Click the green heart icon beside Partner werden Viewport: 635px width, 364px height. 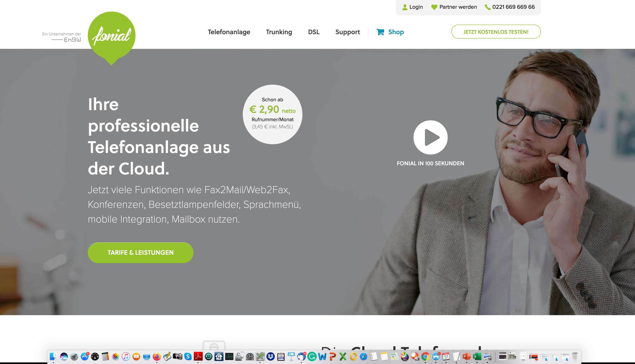click(434, 7)
